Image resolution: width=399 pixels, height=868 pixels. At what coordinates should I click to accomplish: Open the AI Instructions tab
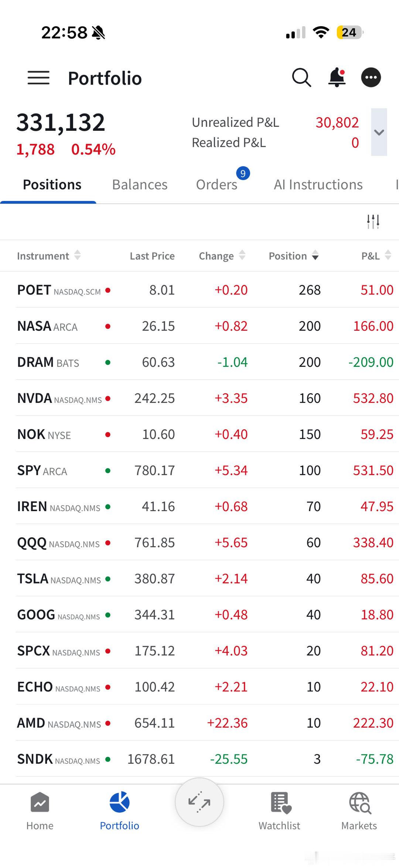click(x=318, y=184)
